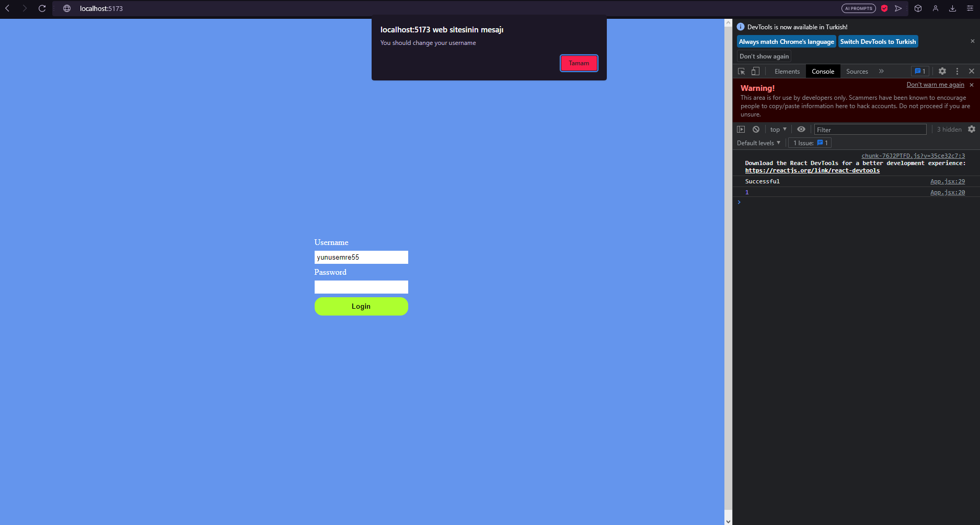Open the browser profile icon
The height and width of the screenshot is (525, 980).
[x=936, y=8]
